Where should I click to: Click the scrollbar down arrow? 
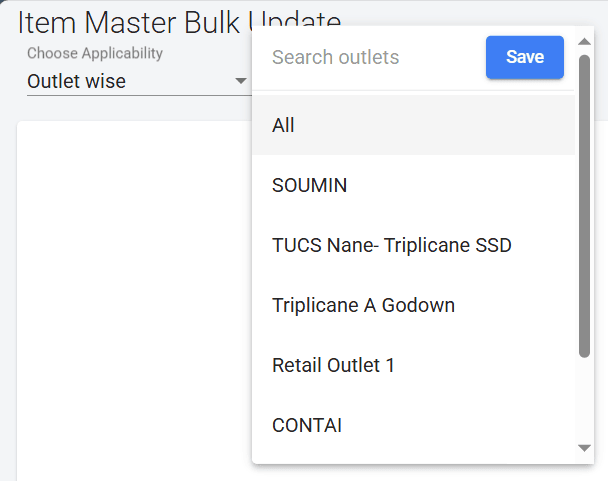click(x=585, y=449)
